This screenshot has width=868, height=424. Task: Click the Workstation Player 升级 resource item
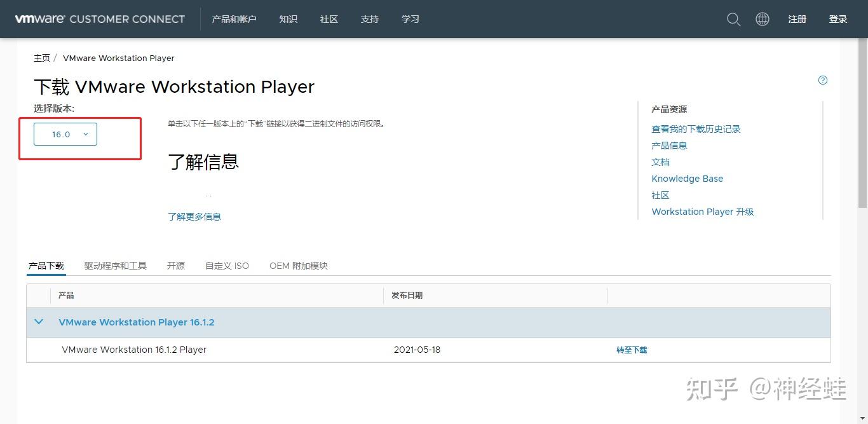[702, 211]
